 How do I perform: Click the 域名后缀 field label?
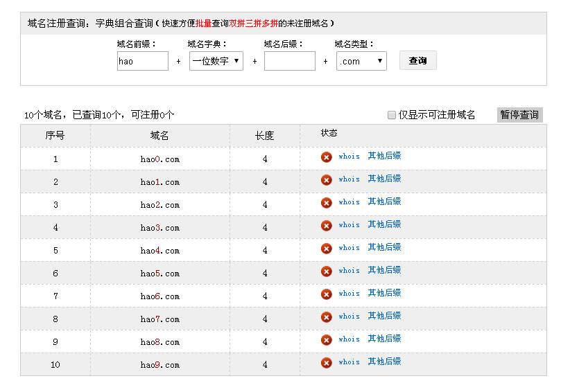click(284, 44)
